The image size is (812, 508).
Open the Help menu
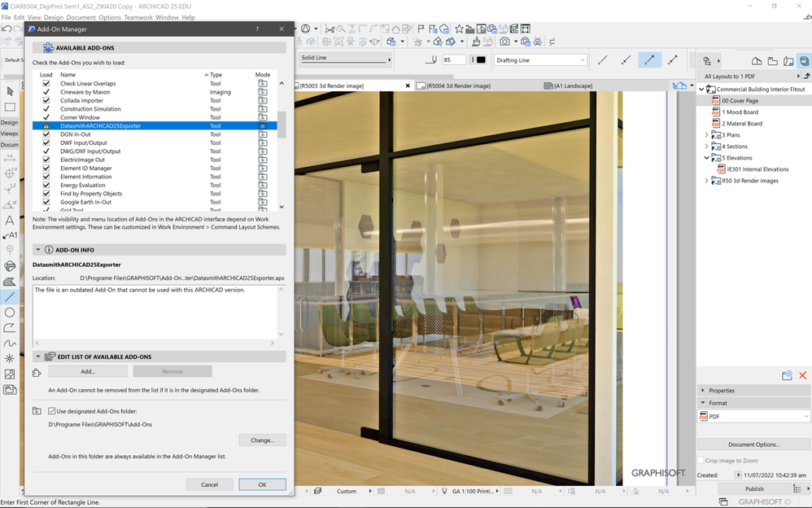point(189,17)
